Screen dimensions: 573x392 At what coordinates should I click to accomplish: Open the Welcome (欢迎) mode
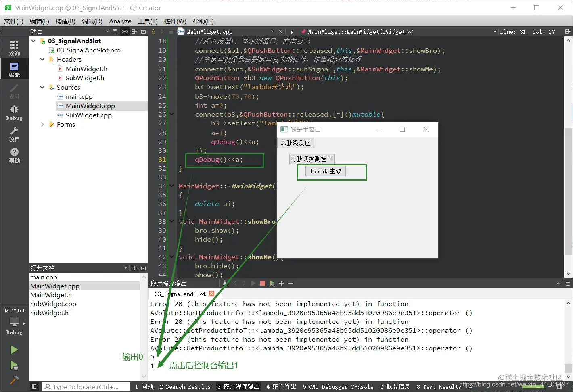[x=14, y=48]
